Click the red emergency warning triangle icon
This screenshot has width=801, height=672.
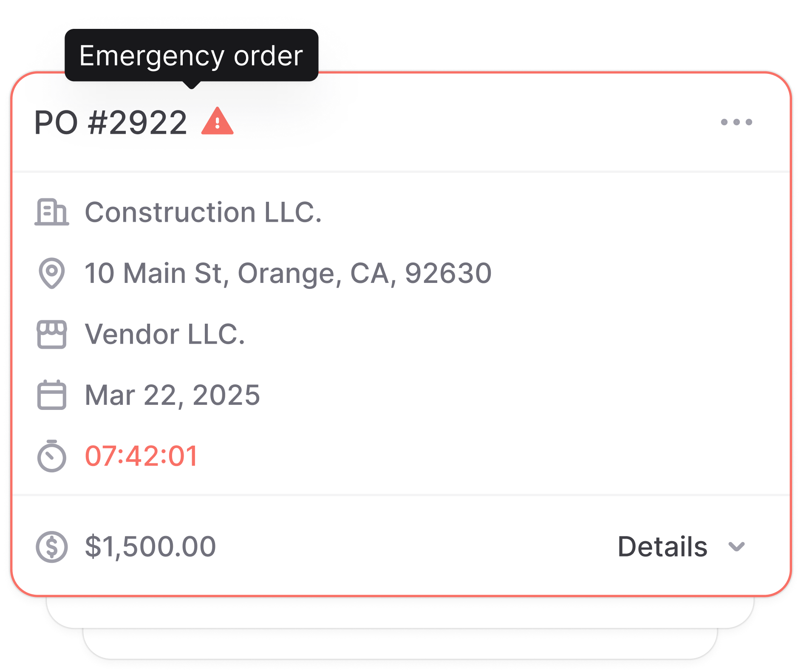217,122
